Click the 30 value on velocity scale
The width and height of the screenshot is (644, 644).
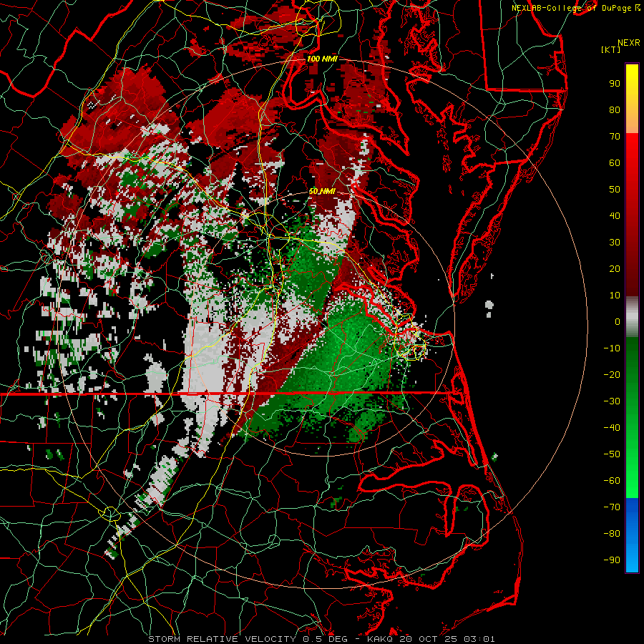[615, 243]
